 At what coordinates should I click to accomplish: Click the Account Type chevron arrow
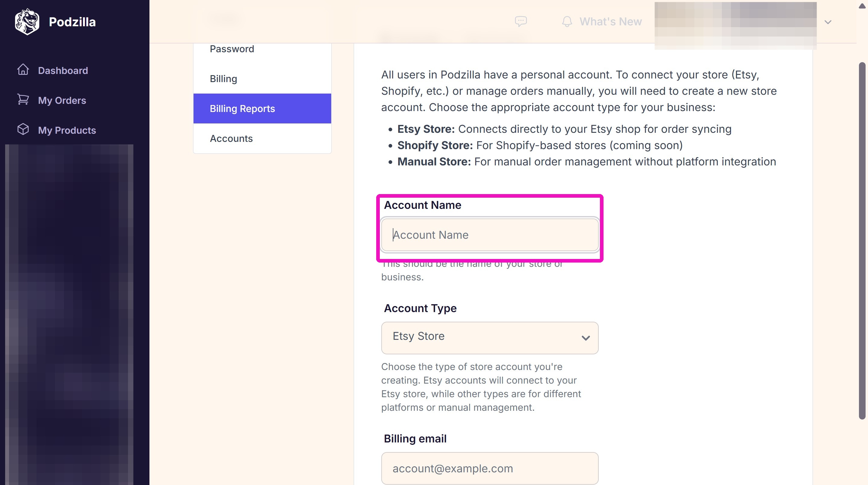click(586, 338)
